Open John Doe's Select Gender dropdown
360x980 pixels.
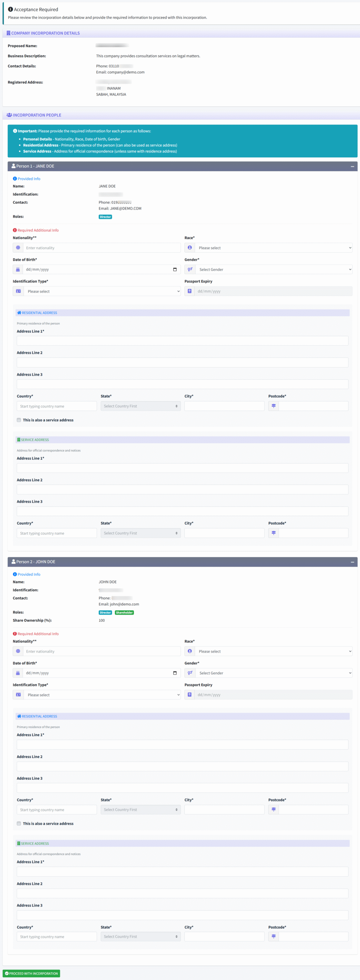coord(273,673)
